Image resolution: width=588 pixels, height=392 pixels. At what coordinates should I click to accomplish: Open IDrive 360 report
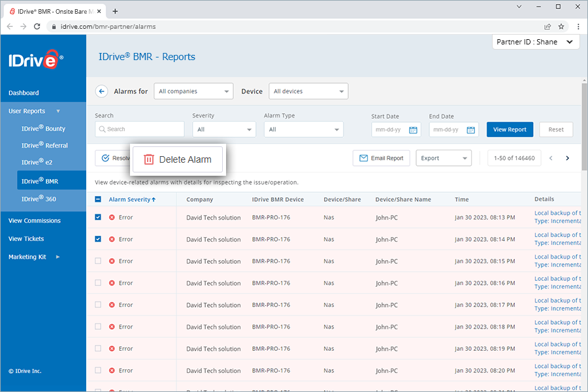39,199
